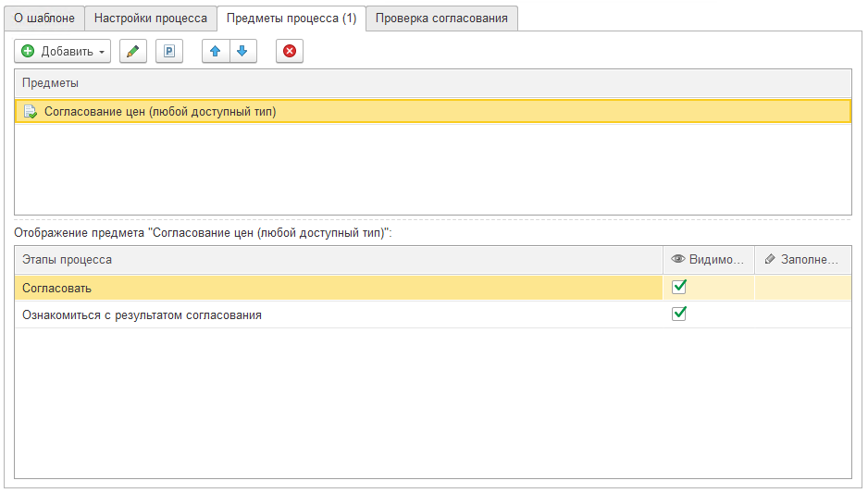Open the Настройки процесса tab
Screen dimensions: 868x493
(151, 18)
